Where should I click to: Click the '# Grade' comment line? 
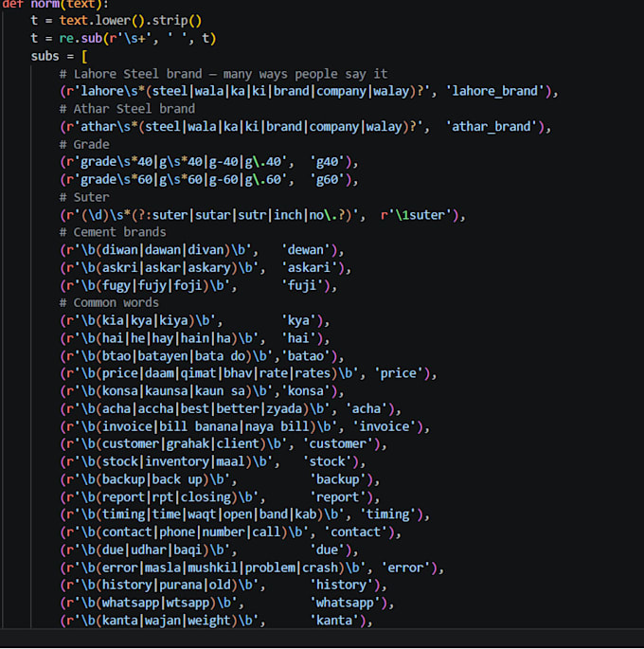84,144
